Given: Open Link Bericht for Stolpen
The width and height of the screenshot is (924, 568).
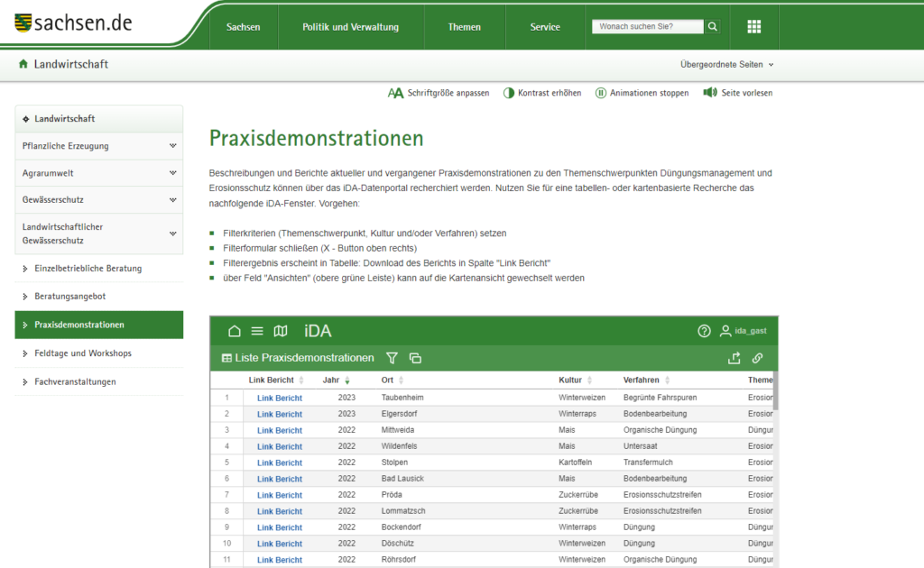Looking at the screenshot, I should pyautogui.click(x=280, y=463).
